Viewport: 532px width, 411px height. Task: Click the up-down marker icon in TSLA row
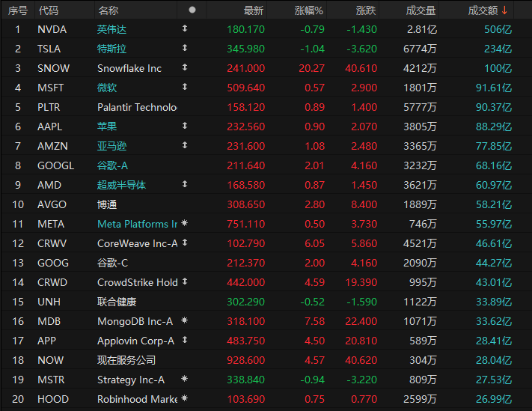coord(185,48)
